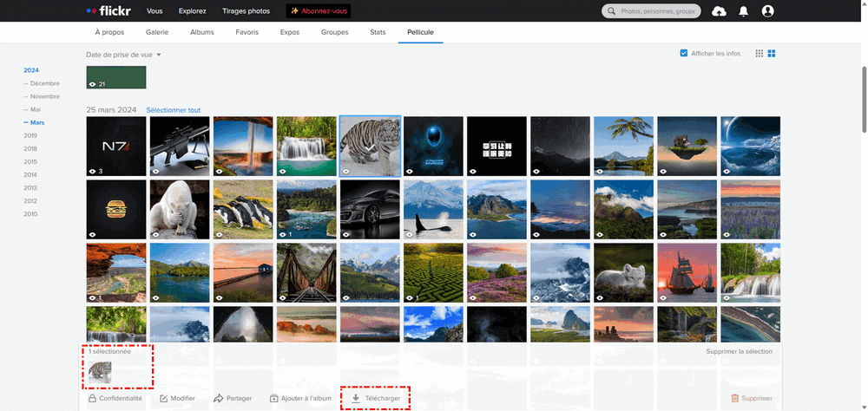Click Supprimer la sélection link
The image size is (868, 411).
[x=739, y=350]
